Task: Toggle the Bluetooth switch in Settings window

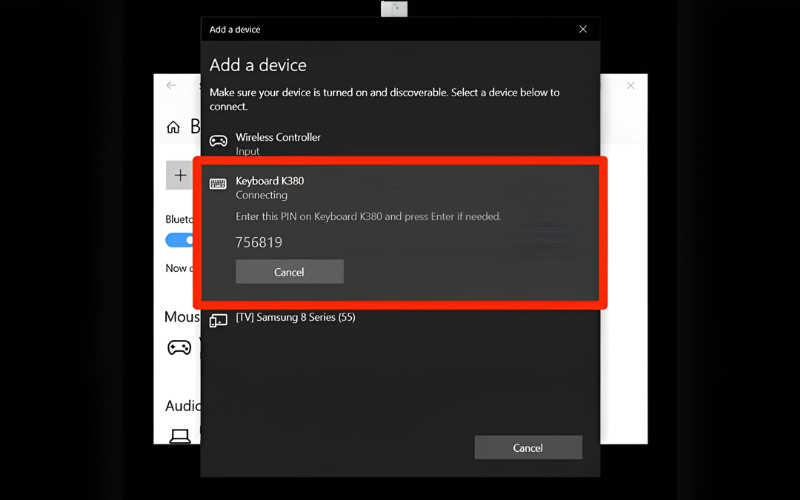Action: pyautogui.click(x=180, y=240)
